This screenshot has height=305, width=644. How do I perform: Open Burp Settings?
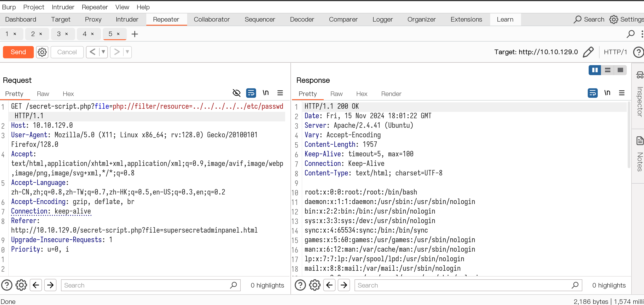pyautogui.click(x=627, y=20)
